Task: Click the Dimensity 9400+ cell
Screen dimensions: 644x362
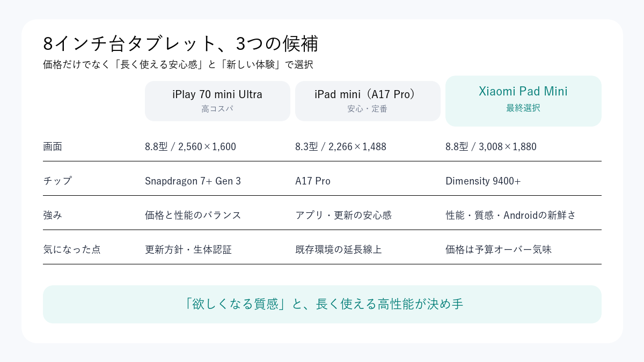Action: pos(483,181)
